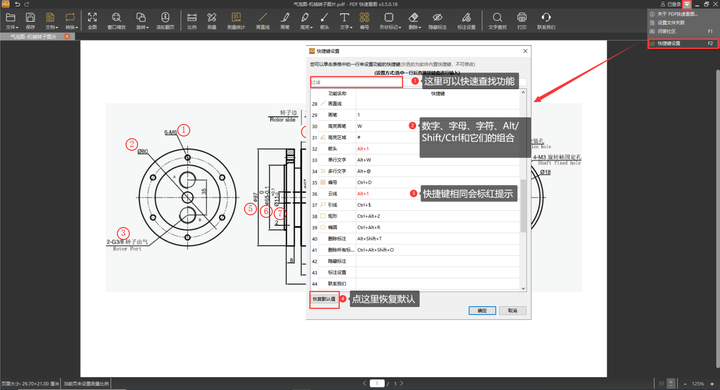Click the 确定 confirm button in dialog
This screenshot has height=390, width=720.
482,311
